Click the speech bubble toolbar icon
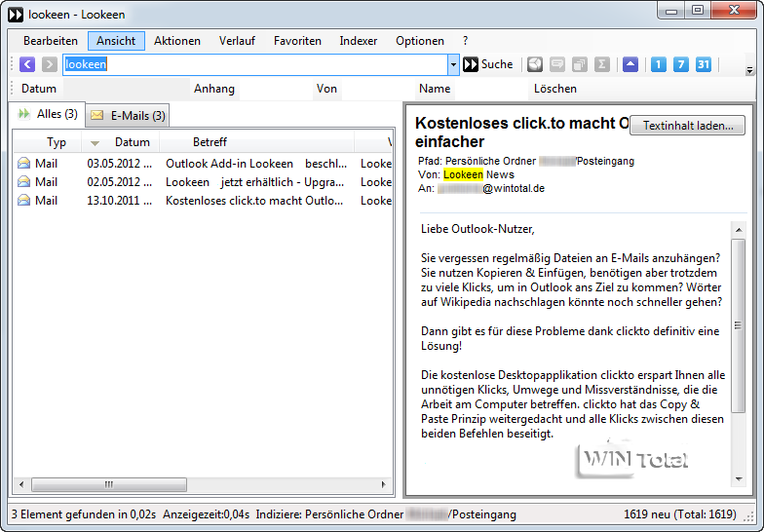 (557, 64)
